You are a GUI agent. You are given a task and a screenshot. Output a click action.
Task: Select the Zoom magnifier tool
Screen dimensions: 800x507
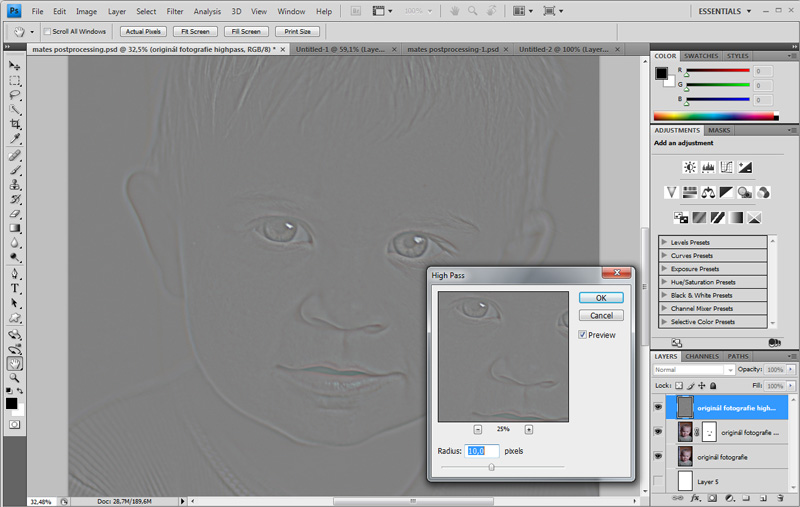click(x=15, y=378)
